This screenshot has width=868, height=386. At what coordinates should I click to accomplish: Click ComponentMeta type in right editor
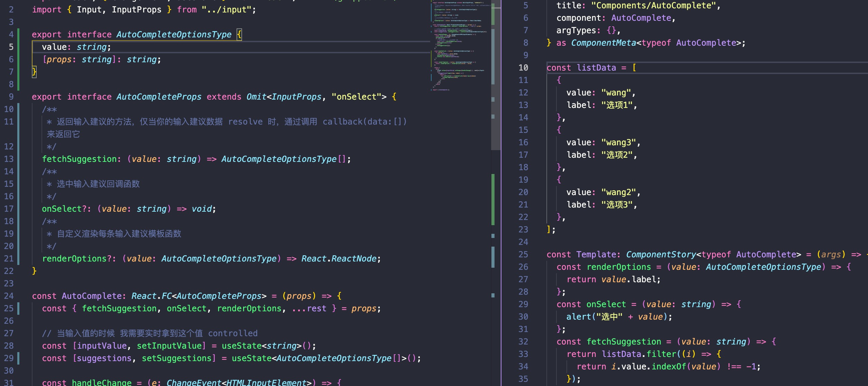click(x=603, y=43)
